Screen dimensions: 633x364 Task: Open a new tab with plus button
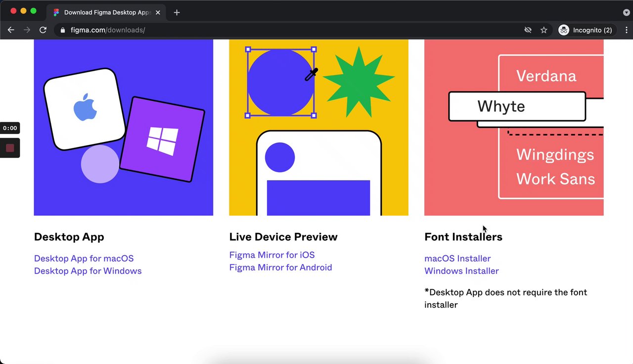point(177,12)
